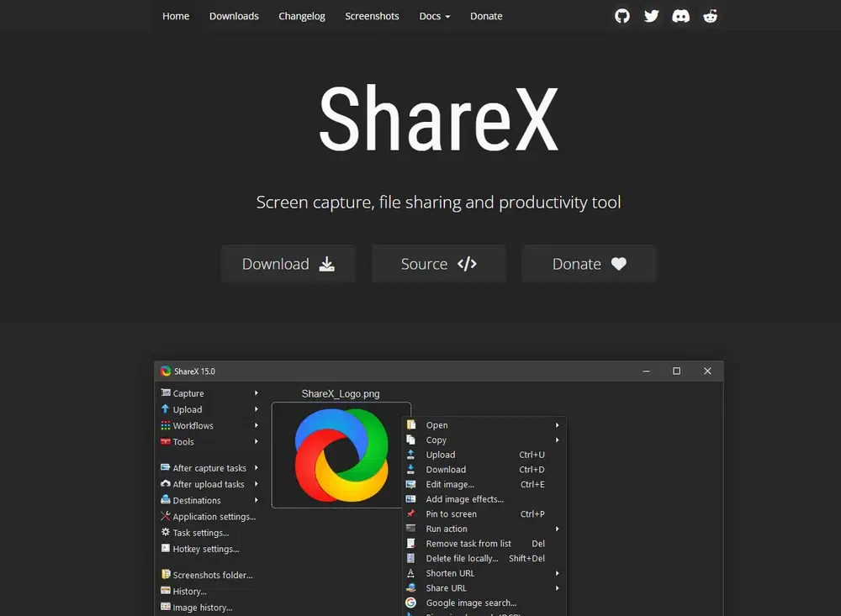This screenshot has width=841, height=616.
Task: Click the Workflows grid icon
Action: click(166, 425)
